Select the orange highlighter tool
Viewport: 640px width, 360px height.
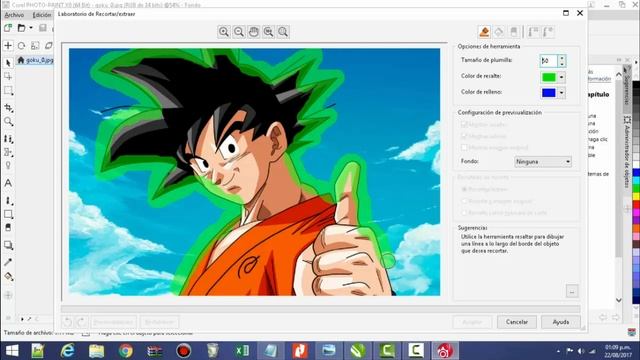point(484,32)
